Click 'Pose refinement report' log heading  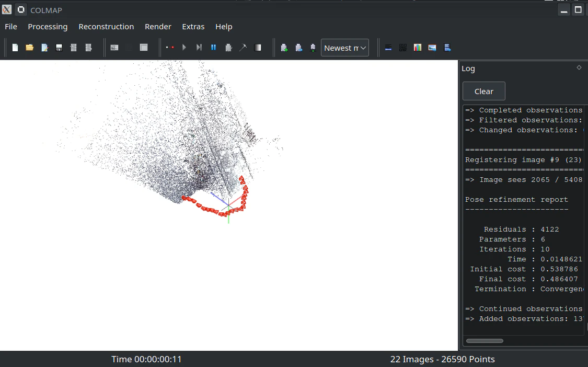tap(516, 199)
